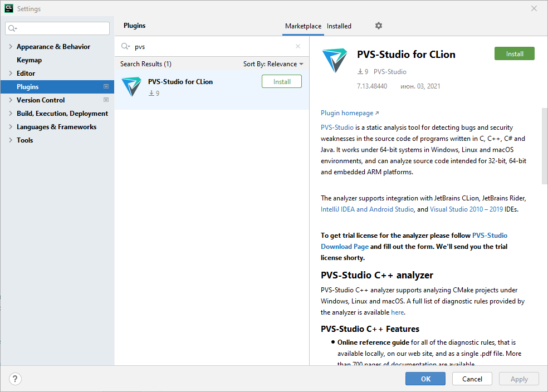Click the plugins settings gear icon

click(x=379, y=26)
